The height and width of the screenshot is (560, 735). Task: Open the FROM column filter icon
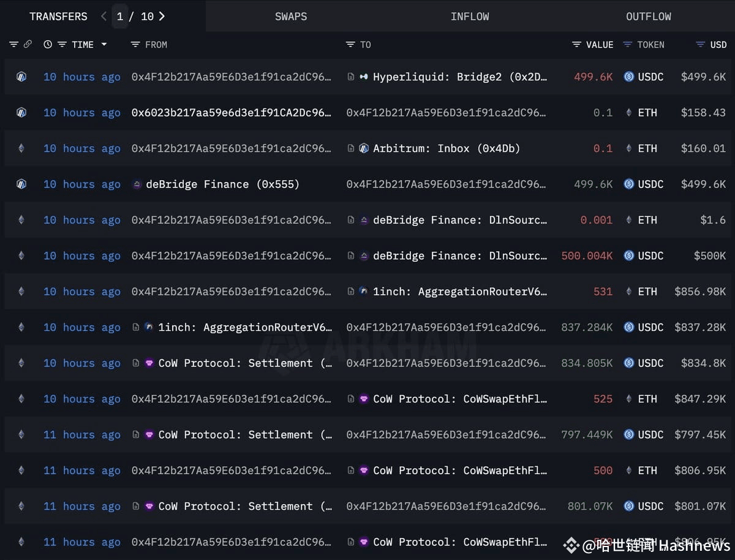click(x=136, y=45)
